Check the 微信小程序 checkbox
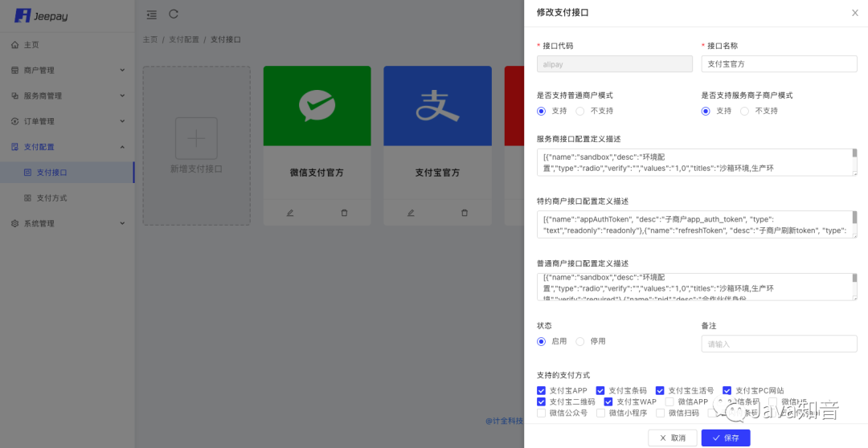868x448 pixels. pyautogui.click(x=600, y=413)
